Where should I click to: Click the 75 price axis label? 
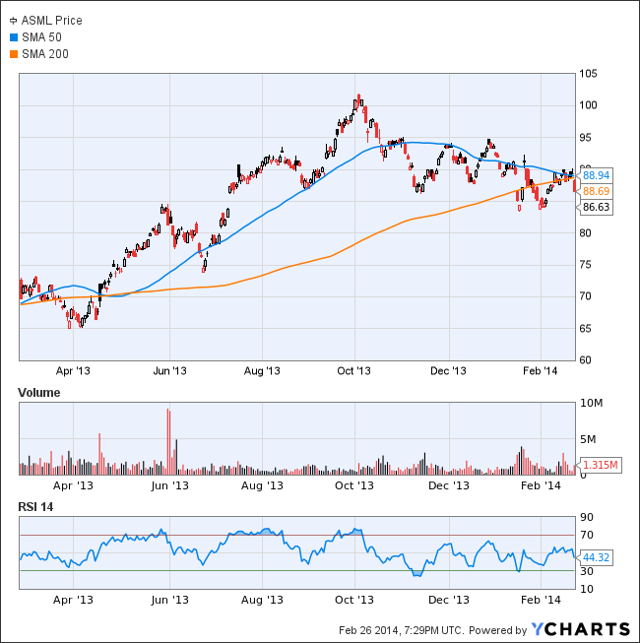tap(585, 264)
